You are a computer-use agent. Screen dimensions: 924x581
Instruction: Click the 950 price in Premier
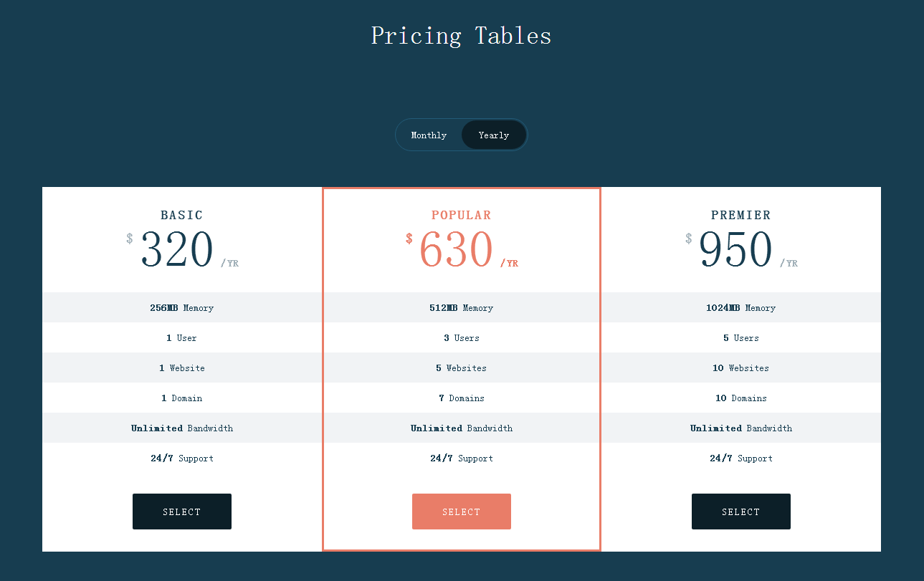735,249
